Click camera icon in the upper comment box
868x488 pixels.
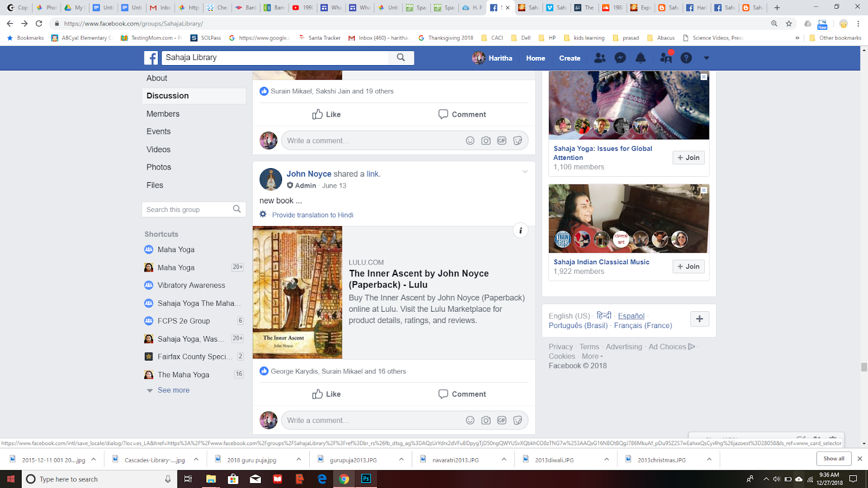[486, 140]
